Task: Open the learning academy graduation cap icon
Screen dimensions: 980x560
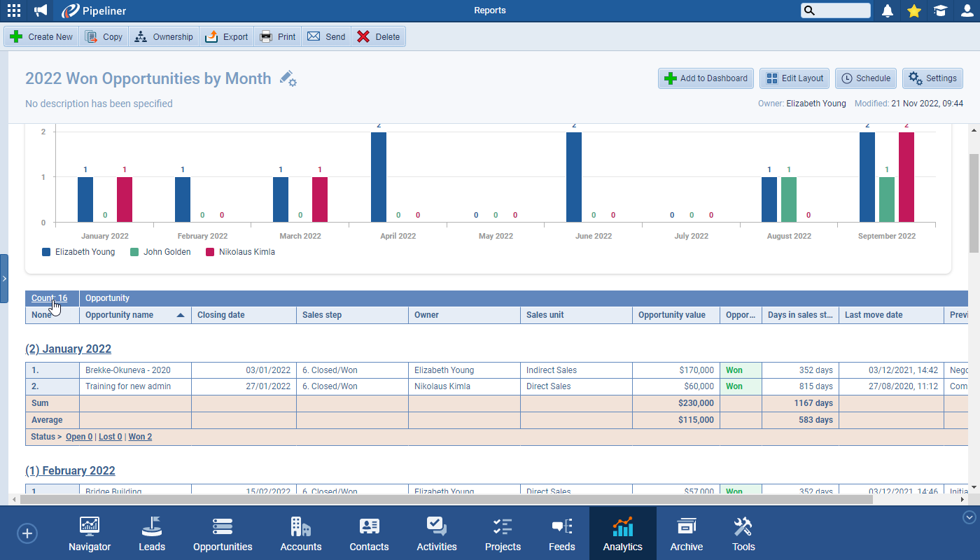Action: point(941,10)
